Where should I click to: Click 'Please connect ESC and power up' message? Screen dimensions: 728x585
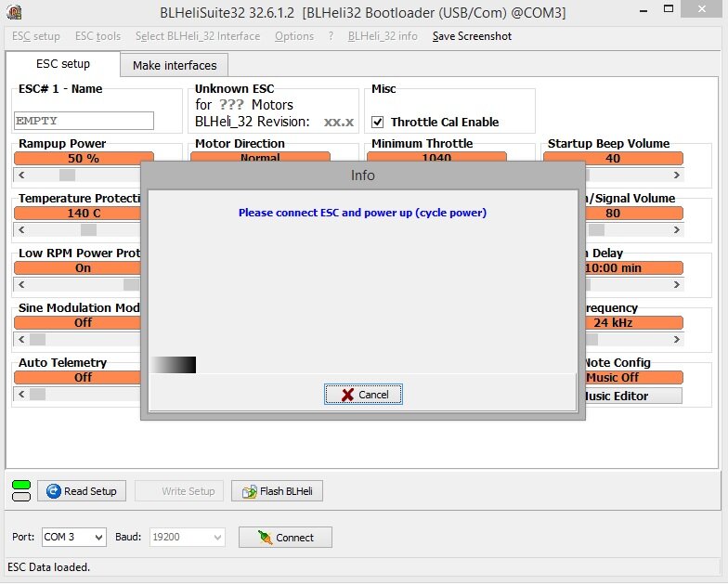click(362, 213)
